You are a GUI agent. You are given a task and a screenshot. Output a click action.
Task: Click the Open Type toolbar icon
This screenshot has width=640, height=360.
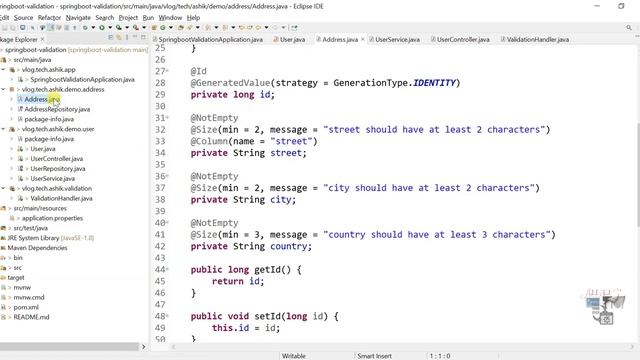point(180,27)
